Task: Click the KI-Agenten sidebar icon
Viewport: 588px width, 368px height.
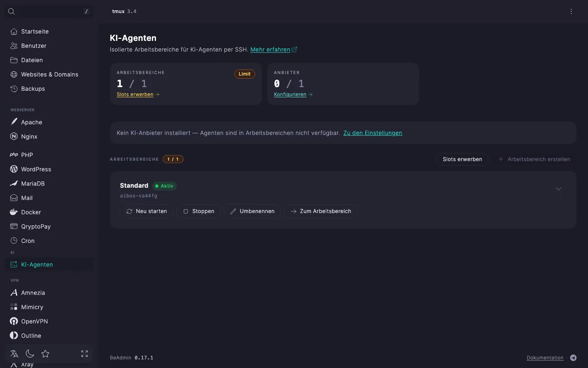Action: click(x=14, y=265)
